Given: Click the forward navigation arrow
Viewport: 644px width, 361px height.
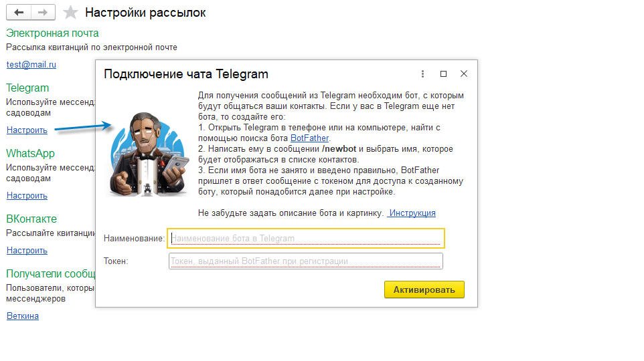Looking at the screenshot, I should pyautogui.click(x=42, y=13).
